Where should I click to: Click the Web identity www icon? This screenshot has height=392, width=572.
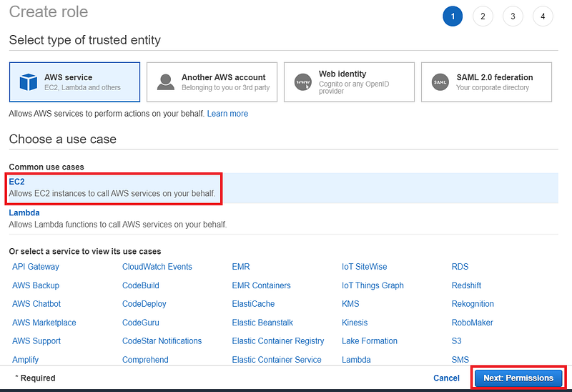point(303,82)
